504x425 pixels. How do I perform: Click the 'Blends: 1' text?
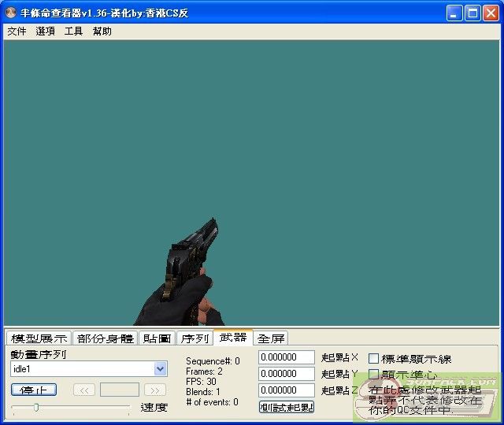click(203, 392)
